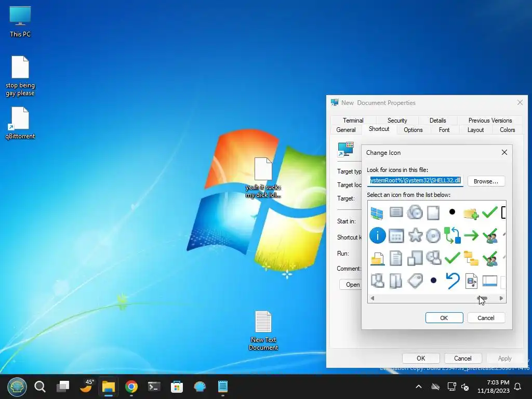Launch Terminal from the taskbar
Viewport: 532px width, 399px height.
[x=154, y=387]
